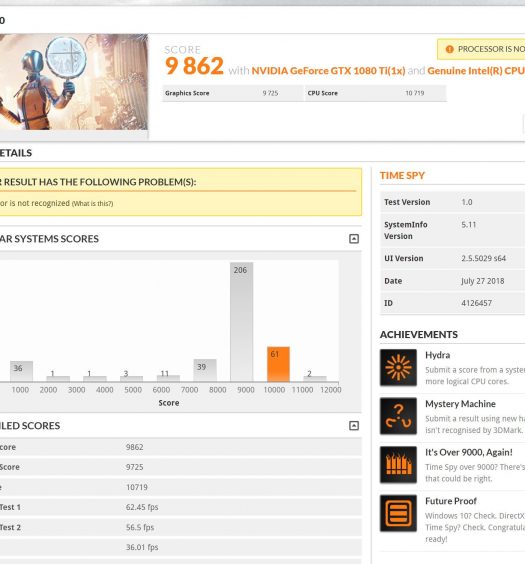Image resolution: width=525 pixels, height=564 pixels.
Task: Click the Hydra achievement icon
Action: [x=398, y=367]
